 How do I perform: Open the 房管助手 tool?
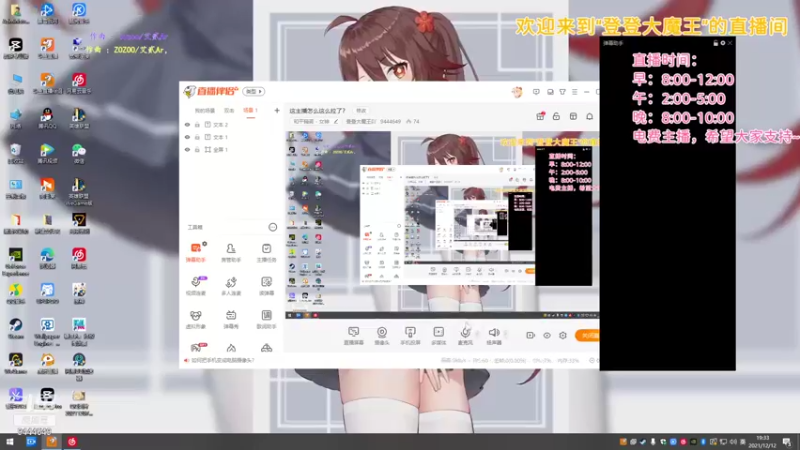231,253
